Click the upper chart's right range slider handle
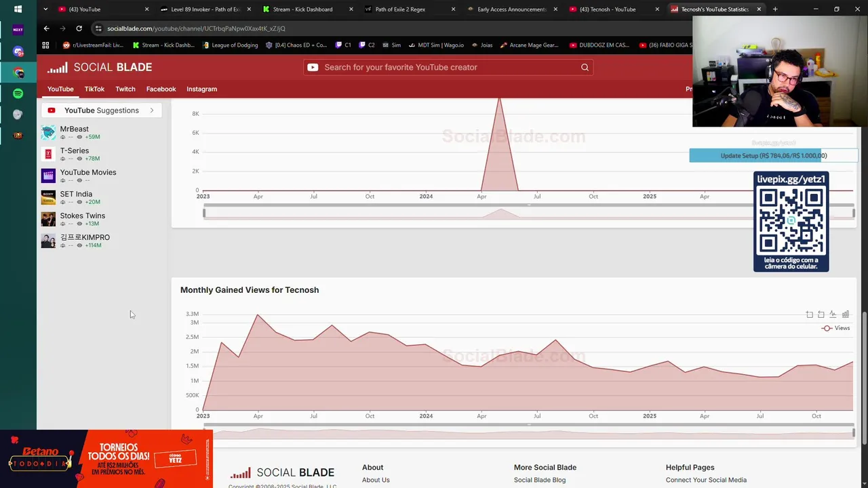This screenshot has width=868, height=488. [x=854, y=213]
